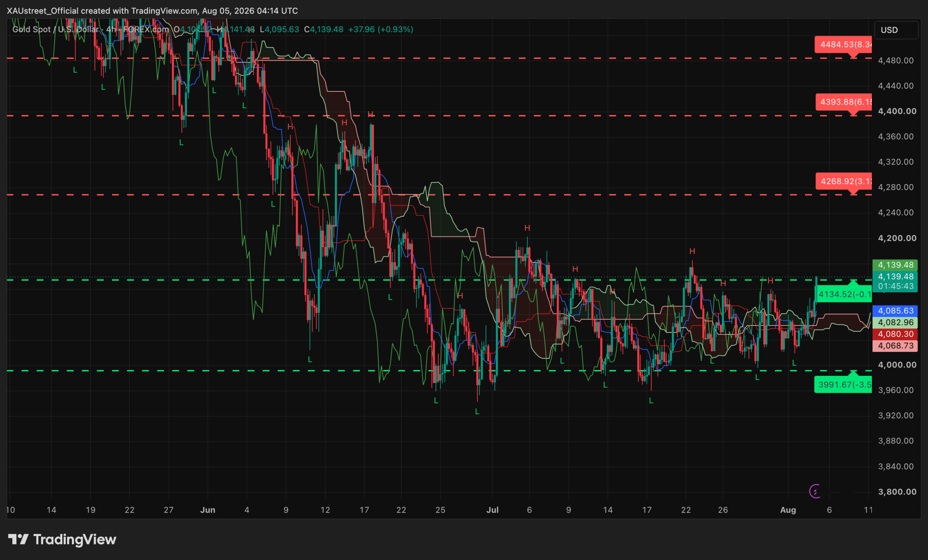The width and height of the screenshot is (928, 560).
Task: Click the 4,400.00 price axis label
Action: 897,111
